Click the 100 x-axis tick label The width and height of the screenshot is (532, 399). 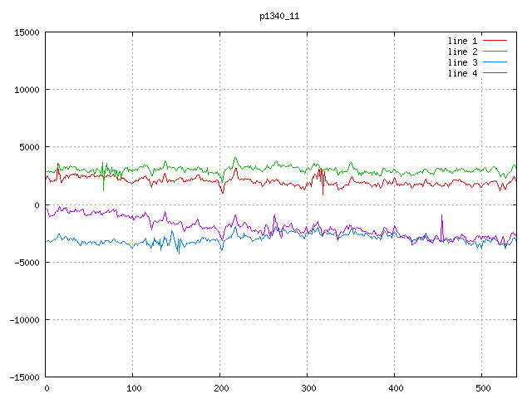pyautogui.click(x=133, y=388)
